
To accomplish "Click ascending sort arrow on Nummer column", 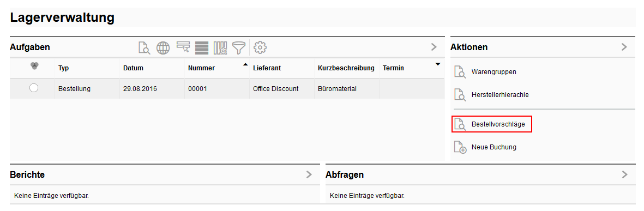I will pos(245,64).
